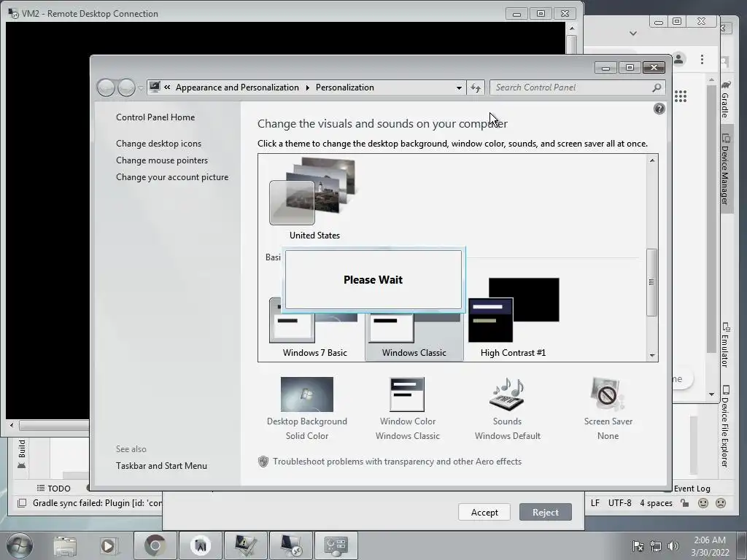The height and width of the screenshot is (560, 747).
Task: Click the UTF-8 encoding status entry
Action: tap(620, 503)
